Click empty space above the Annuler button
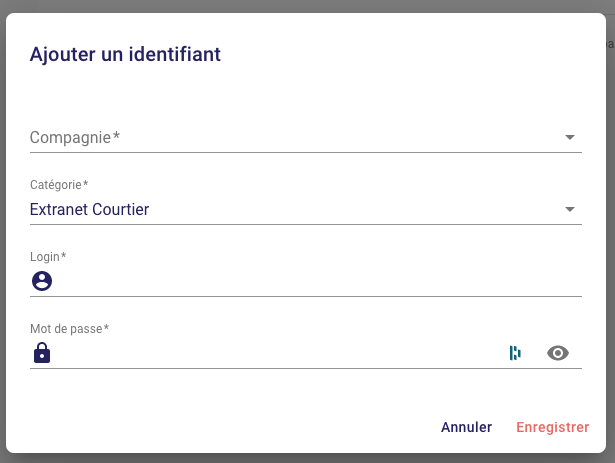Image resolution: width=615 pixels, height=463 pixels. coord(466,395)
